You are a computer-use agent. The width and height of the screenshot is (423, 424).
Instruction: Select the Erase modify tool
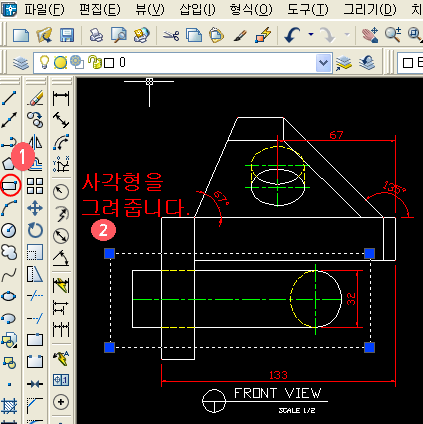coord(35,98)
